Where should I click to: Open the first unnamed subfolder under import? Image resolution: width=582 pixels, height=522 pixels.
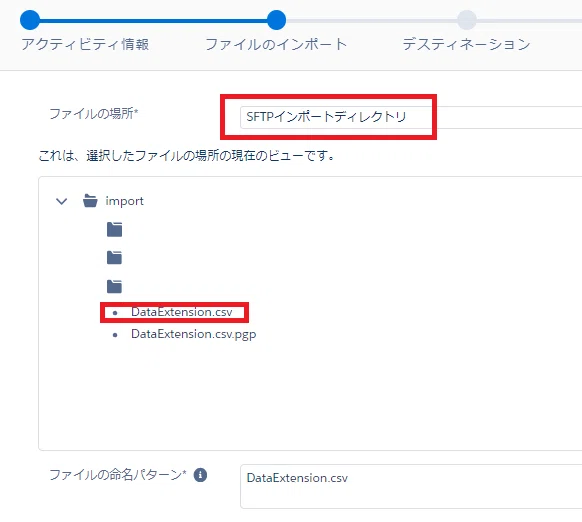(x=114, y=229)
